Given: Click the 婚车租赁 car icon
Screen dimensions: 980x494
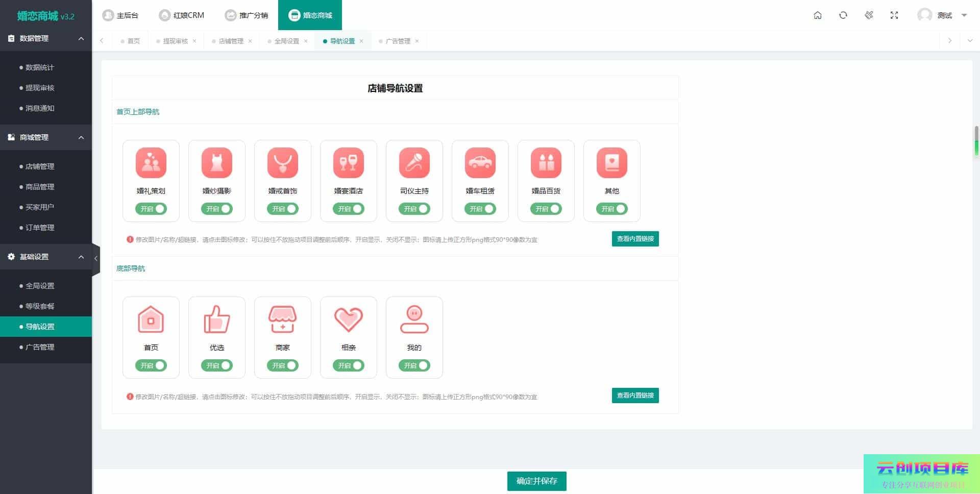Looking at the screenshot, I should [480, 163].
